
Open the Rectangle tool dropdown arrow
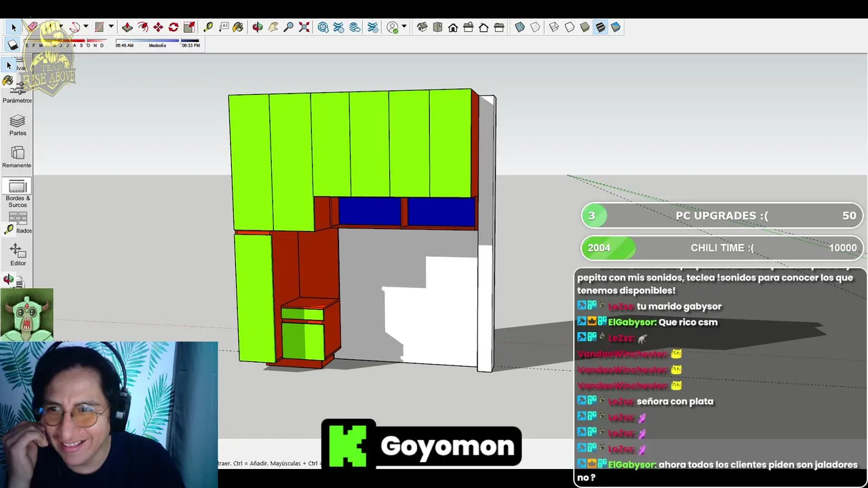111,27
